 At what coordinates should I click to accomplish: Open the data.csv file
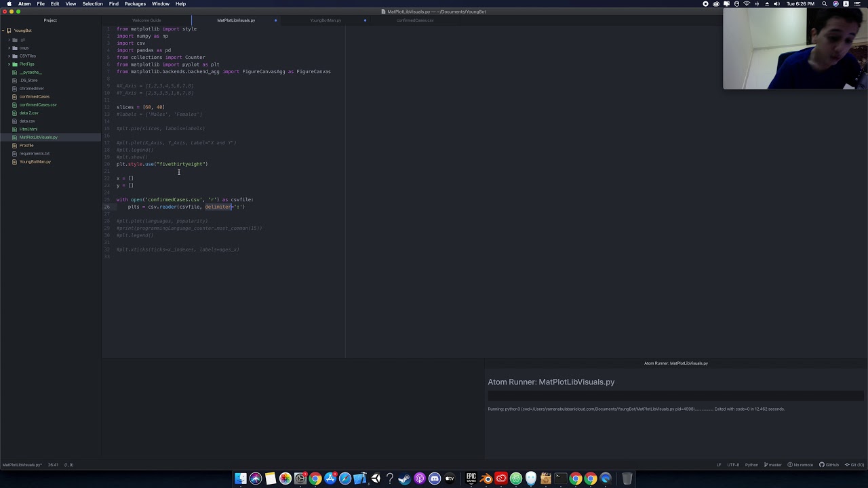pos(27,121)
